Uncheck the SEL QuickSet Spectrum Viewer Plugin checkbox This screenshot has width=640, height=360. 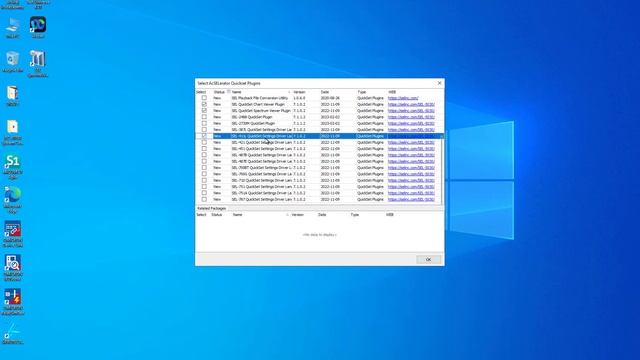204,111
